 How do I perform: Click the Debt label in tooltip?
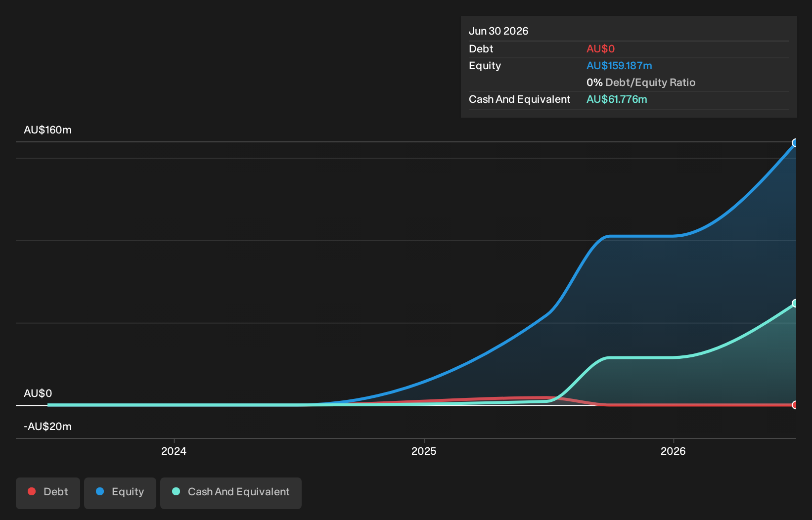[481, 49]
